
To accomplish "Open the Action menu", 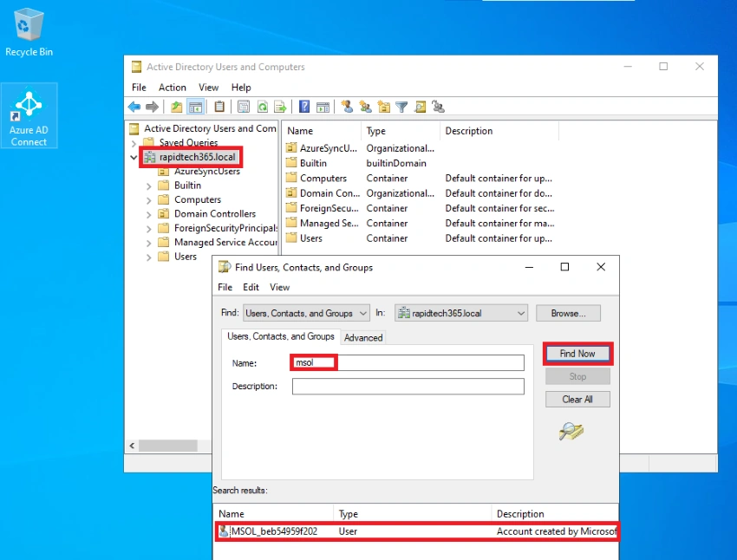I will [x=172, y=88].
